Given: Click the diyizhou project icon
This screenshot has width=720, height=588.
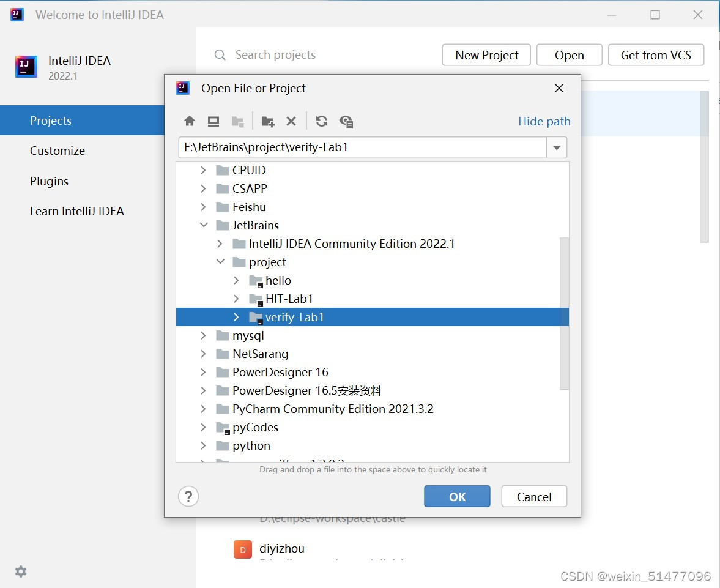Looking at the screenshot, I should point(242,549).
